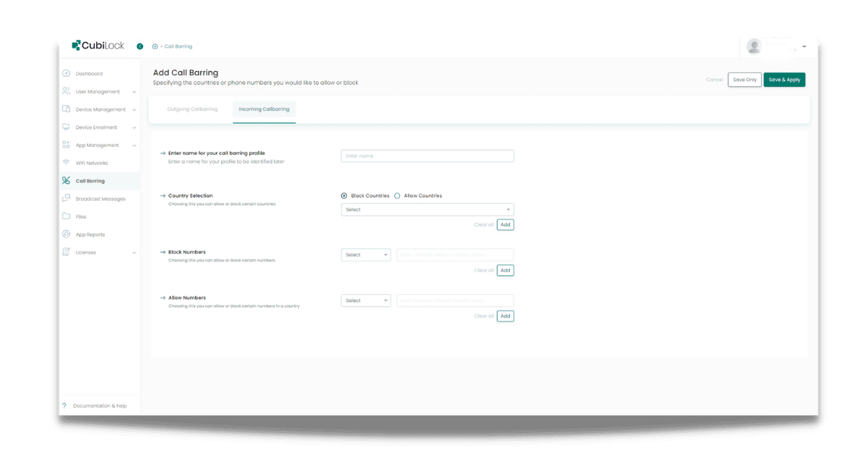The height and width of the screenshot is (454, 868).
Task: Click the Dashboard icon in sidebar
Action: [x=66, y=74]
